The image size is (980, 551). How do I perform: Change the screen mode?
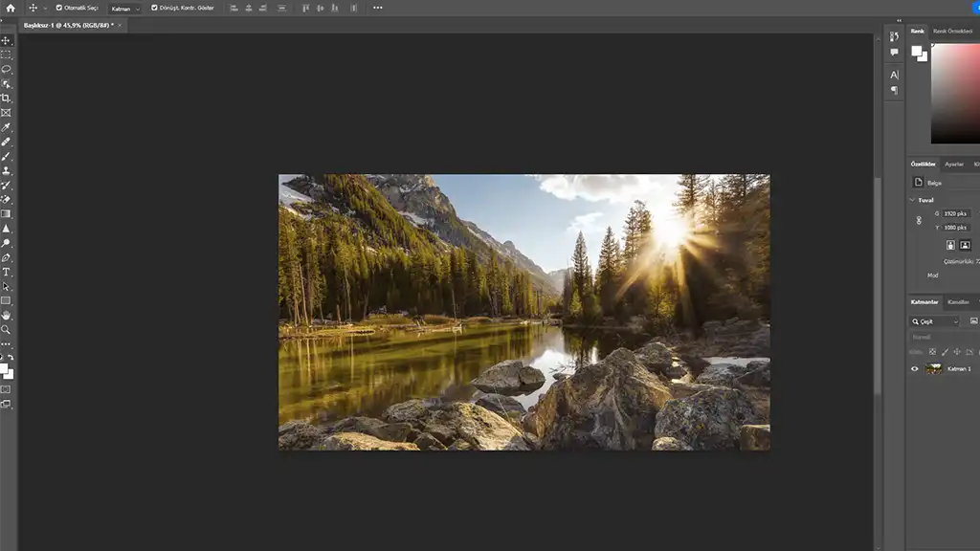tap(6, 405)
